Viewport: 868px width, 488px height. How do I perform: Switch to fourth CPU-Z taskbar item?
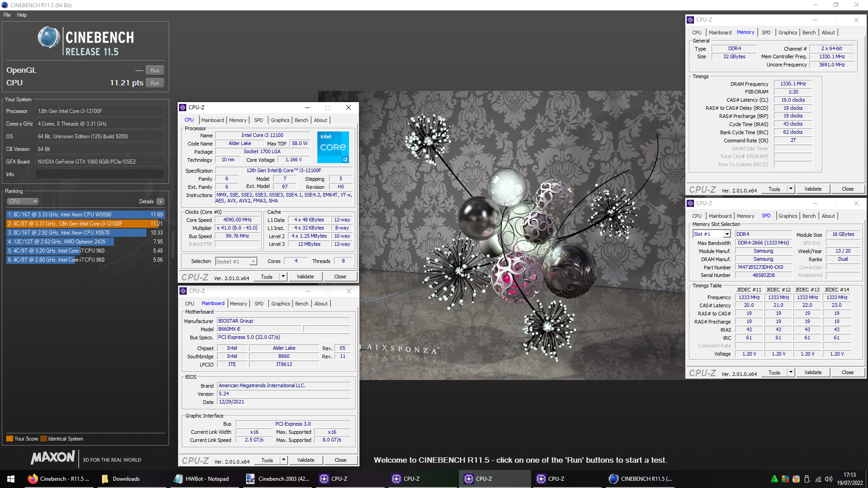tap(566, 479)
